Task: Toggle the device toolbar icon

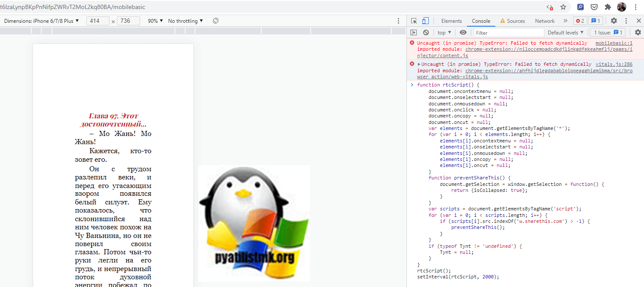Action: pyautogui.click(x=425, y=21)
